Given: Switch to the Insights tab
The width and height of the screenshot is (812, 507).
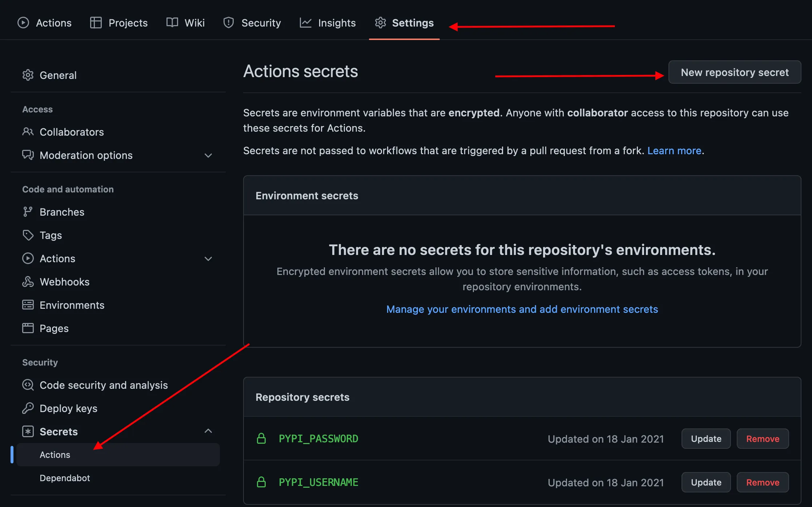Looking at the screenshot, I should click(328, 23).
